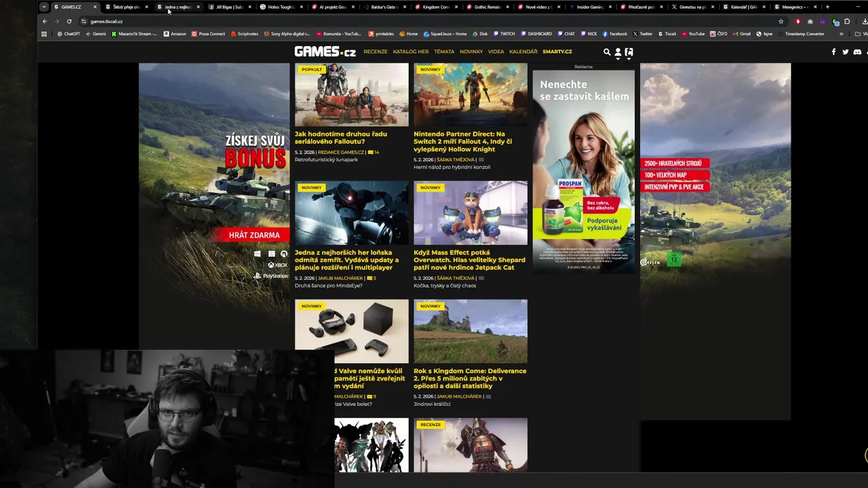
Task: Click the GAMES.cz site logo
Action: 325,52
